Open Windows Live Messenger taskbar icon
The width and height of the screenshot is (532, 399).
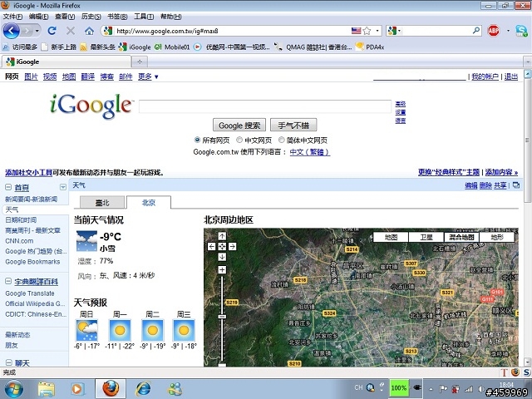[175, 389]
